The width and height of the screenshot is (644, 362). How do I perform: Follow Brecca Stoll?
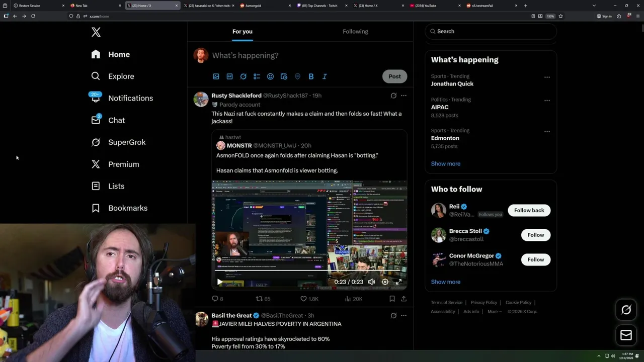(x=536, y=235)
